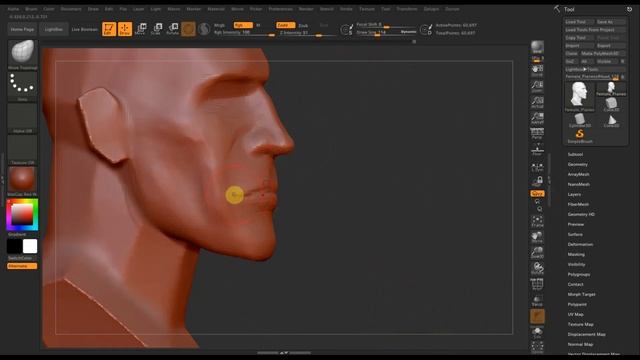This screenshot has width=640, height=360.
Task: Click the gizmo 3D sphere icon
Action: [188, 29]
